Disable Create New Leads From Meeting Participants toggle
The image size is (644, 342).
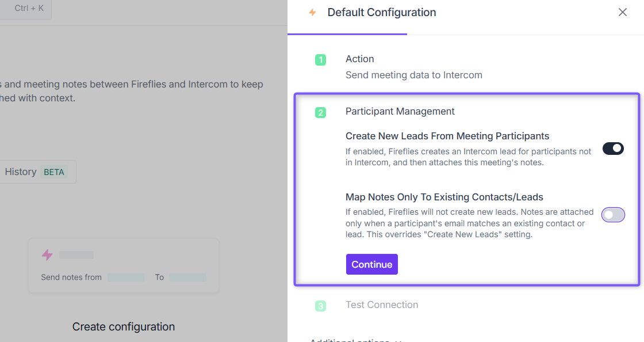click(613, 149)
